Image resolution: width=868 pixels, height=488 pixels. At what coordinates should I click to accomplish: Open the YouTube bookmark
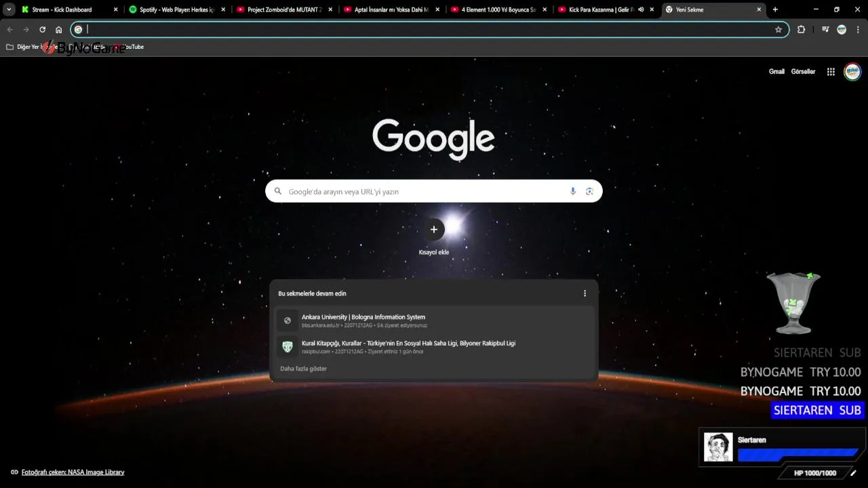130,47
